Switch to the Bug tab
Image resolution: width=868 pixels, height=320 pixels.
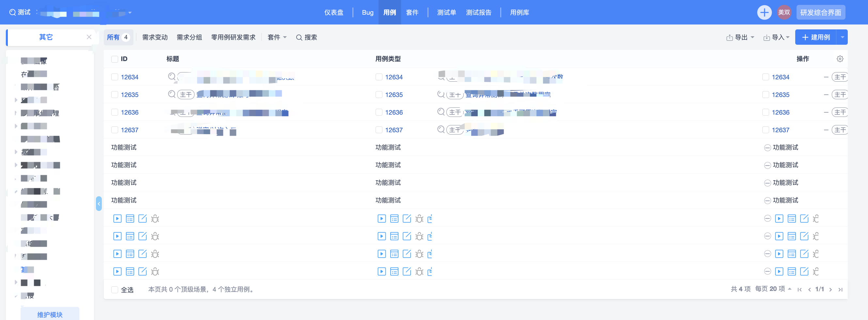pyautogui.click(x=367, y=12)
